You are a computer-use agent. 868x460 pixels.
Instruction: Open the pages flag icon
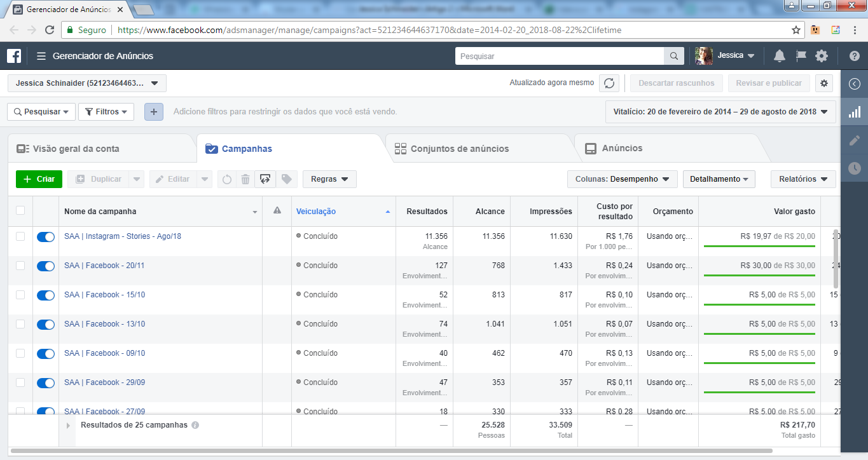pos(801,56)
